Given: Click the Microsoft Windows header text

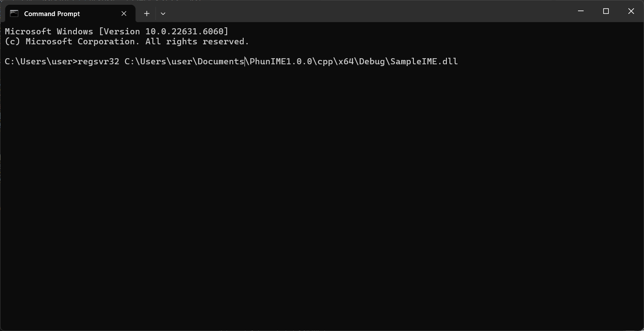Looking at the screenshot, I should coord(49,32).
